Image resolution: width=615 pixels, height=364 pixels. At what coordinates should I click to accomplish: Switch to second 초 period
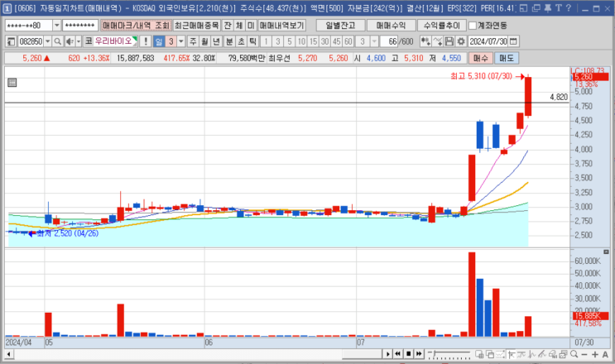tap(241, 41)
